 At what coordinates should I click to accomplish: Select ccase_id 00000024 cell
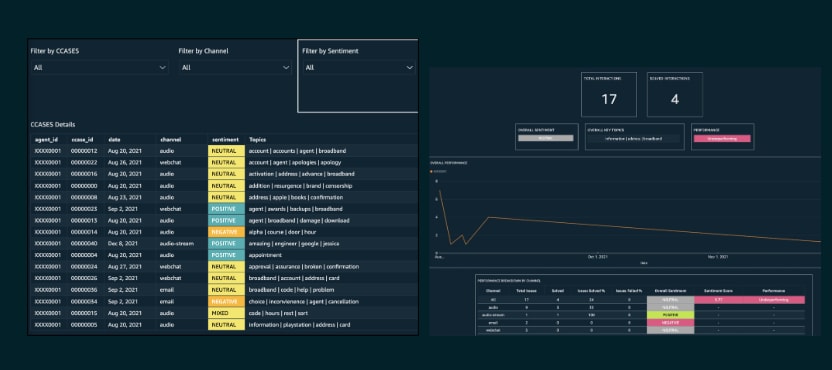[x=84, y=266]
